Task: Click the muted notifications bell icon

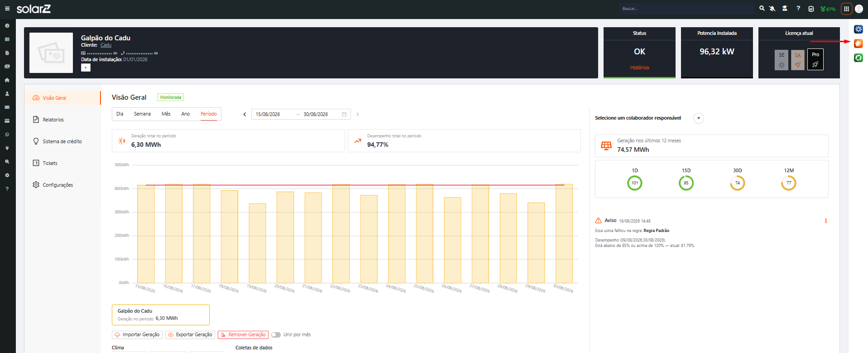Action: pos(772,9)
